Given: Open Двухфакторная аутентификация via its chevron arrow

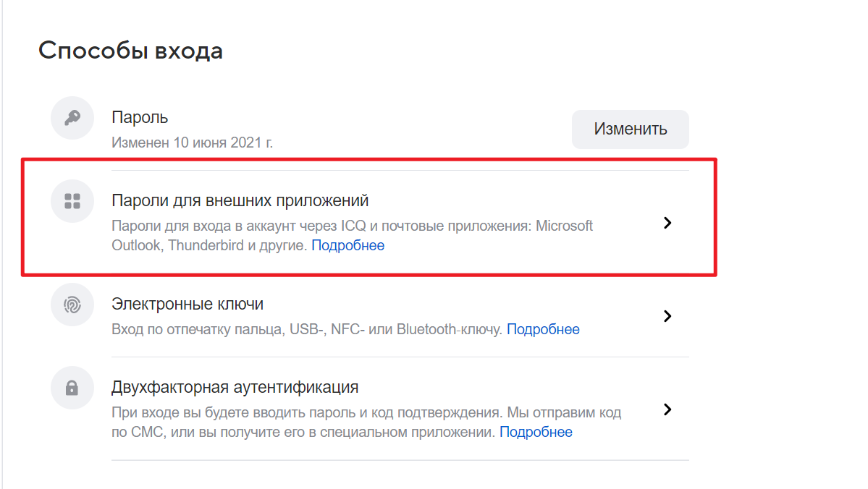Looking at the screenshot, I should click(667, 409).
